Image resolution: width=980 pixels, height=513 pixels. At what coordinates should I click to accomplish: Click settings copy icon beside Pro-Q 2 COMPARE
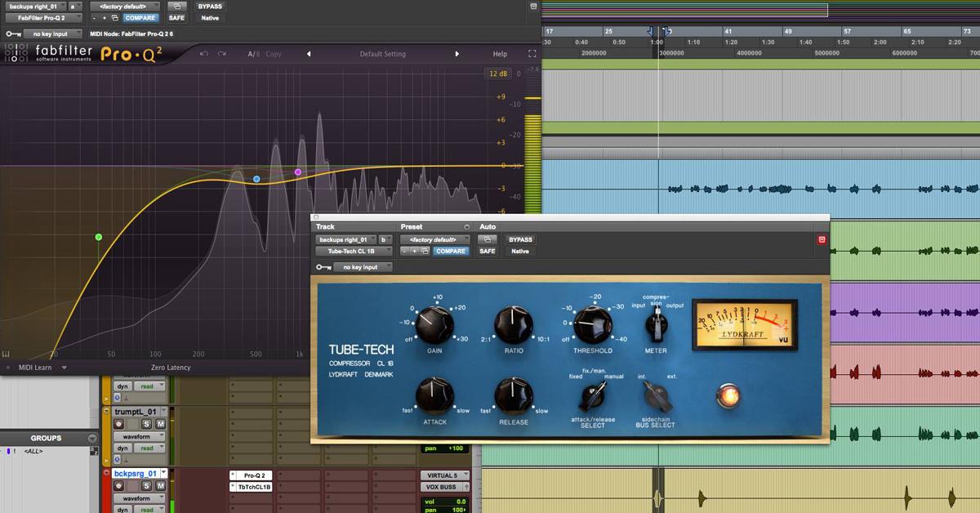(115, 18)
